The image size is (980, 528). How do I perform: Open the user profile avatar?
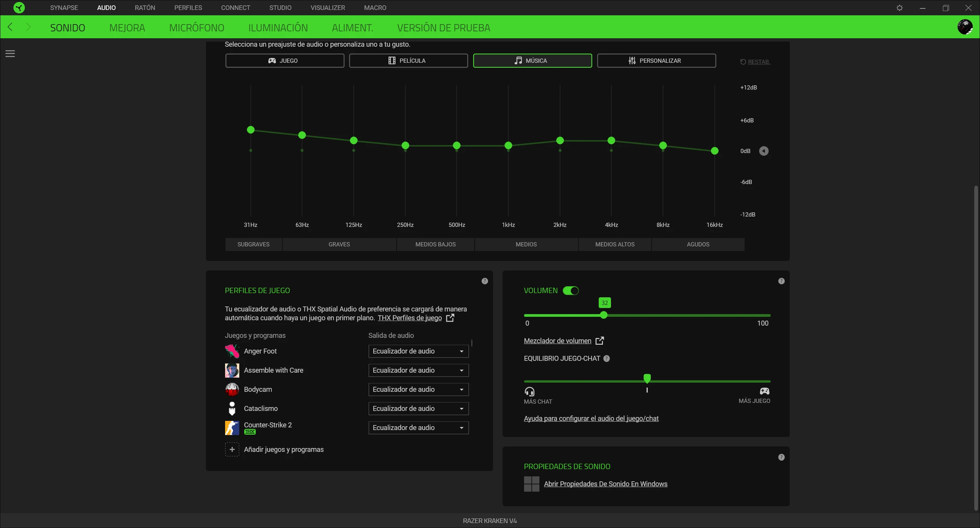pyautogui.click(x=965, y=27)
